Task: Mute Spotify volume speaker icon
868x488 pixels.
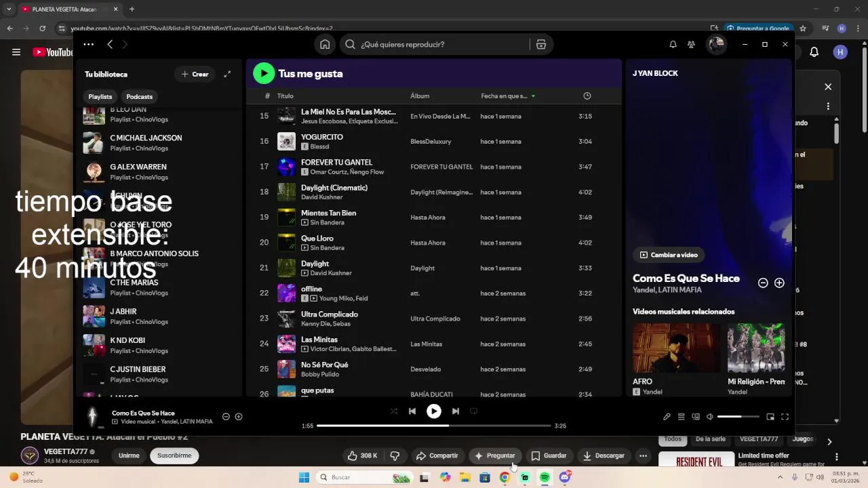Action: (x=710, y=417)
